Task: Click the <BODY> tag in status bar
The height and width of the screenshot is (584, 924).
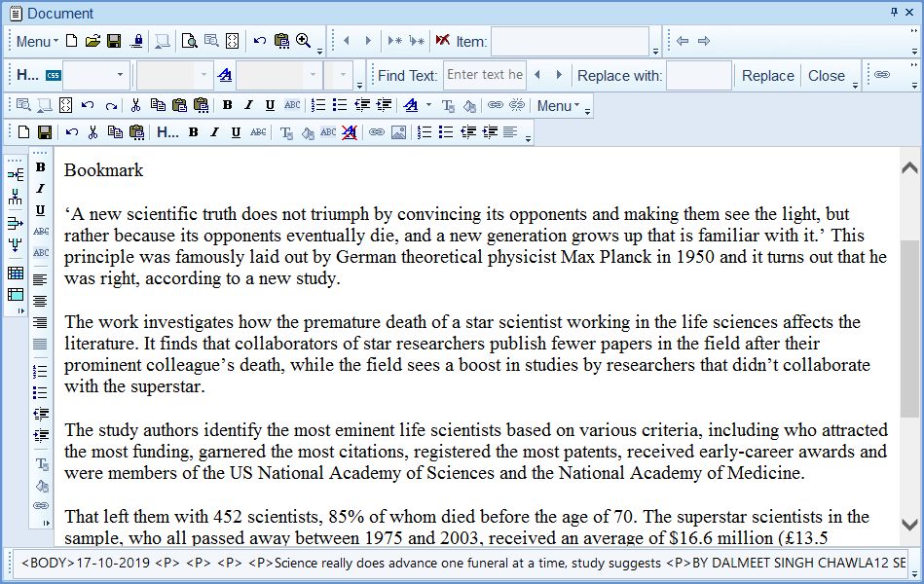Action: pos(48,563)
